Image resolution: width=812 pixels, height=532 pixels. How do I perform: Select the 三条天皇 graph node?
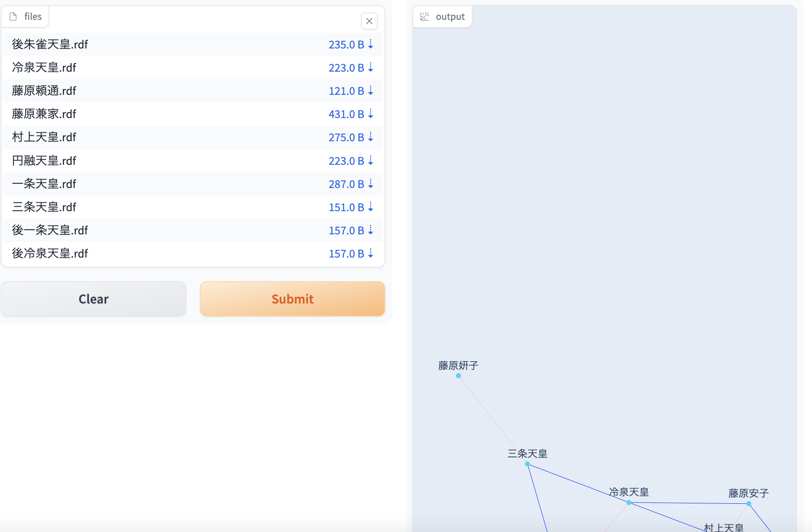point(527,464)
